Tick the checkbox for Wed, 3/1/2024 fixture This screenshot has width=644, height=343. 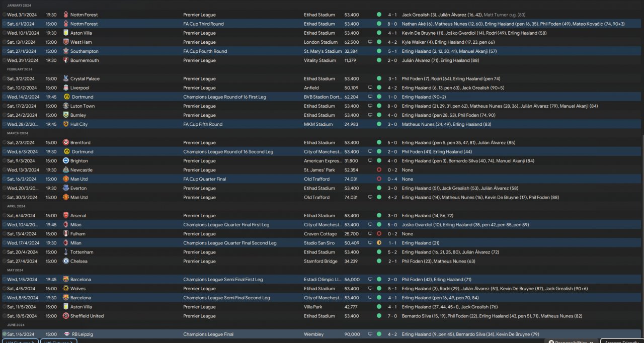coord(5,15)
